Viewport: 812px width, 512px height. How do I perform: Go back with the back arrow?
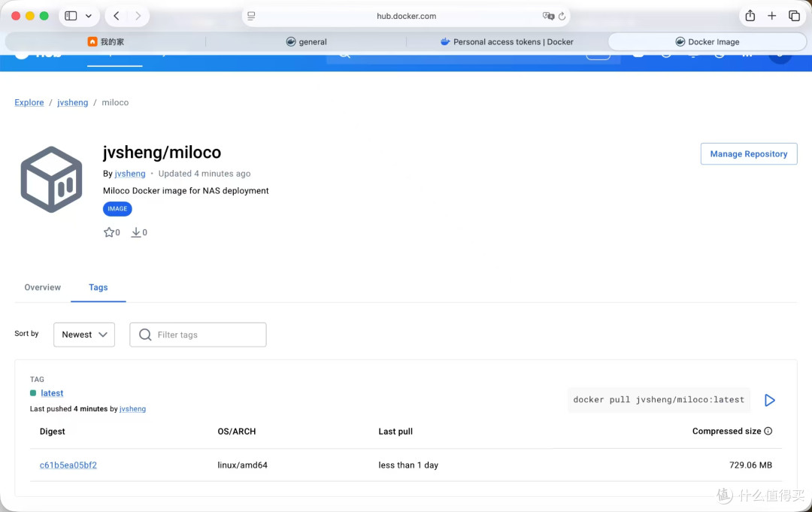point(117,16)
